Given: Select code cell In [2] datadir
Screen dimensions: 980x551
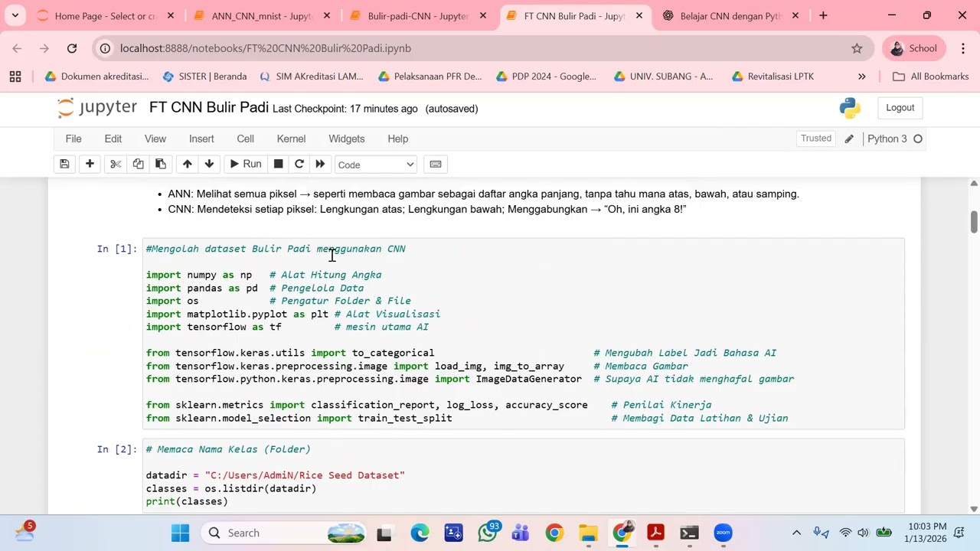Looking at the screenshot, I should pyautogui.click(x=524, y=475).
